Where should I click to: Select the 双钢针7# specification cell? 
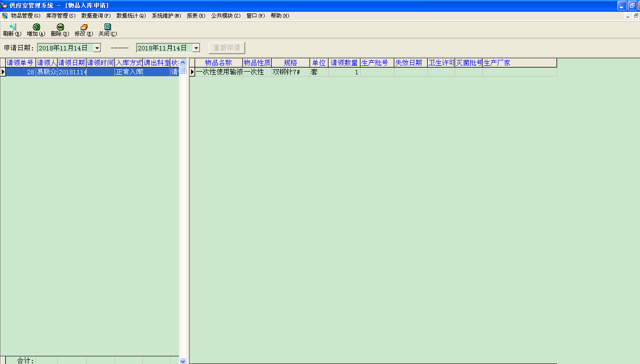coord(291,72)
